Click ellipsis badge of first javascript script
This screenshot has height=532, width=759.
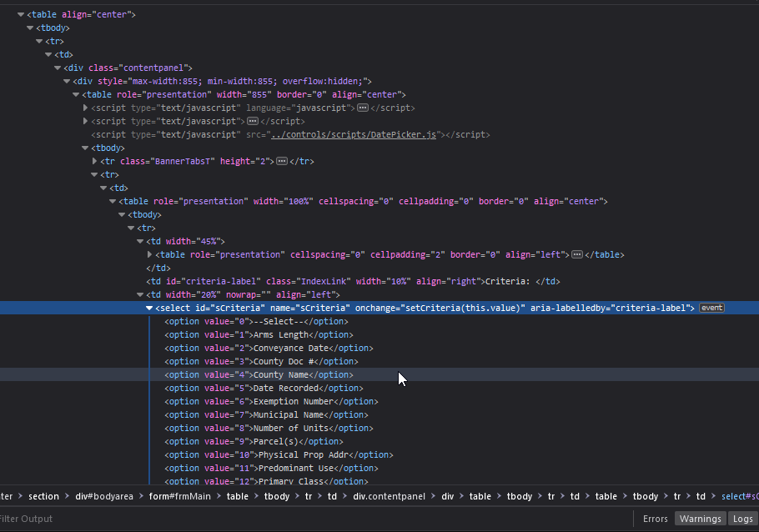coord(363,108)
